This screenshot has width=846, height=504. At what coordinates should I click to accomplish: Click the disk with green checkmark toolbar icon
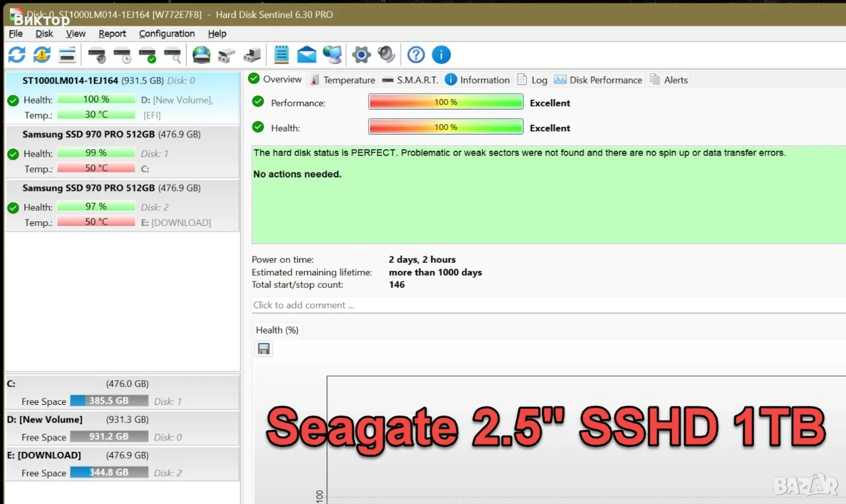tap(147, 55)
